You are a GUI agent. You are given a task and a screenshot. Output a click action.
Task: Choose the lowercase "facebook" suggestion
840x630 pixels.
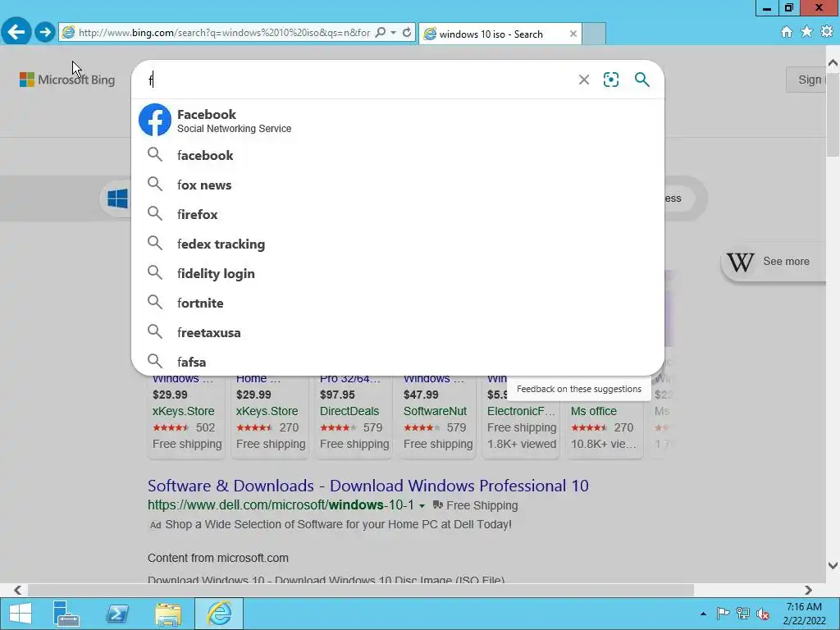coord(398,155)
